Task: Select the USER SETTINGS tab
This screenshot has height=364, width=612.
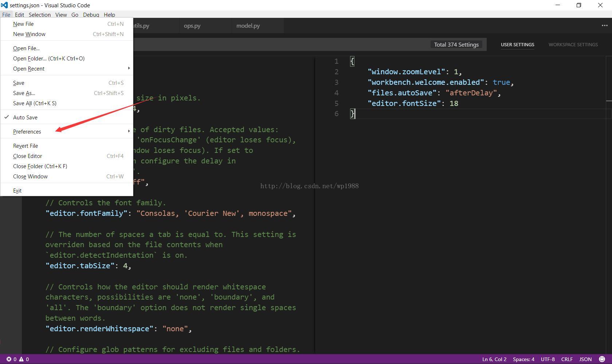Action: [x=517, y=44]
